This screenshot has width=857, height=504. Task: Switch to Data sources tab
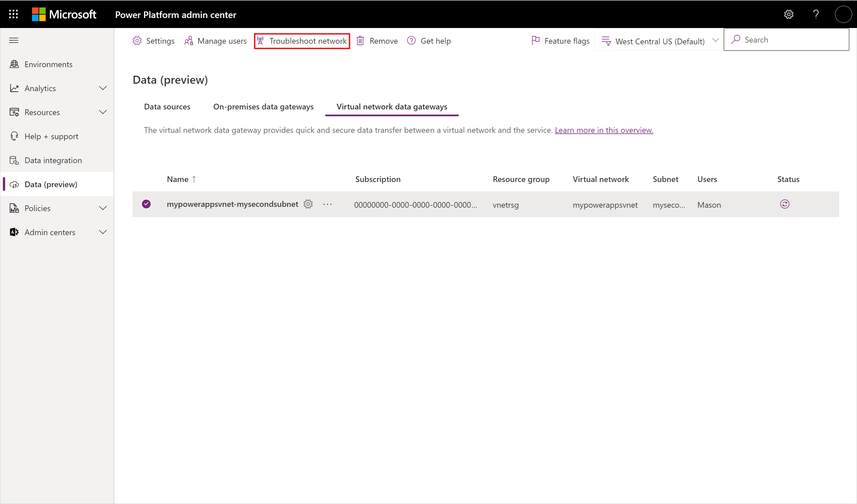pyautogui.click(x=167, y=107)
